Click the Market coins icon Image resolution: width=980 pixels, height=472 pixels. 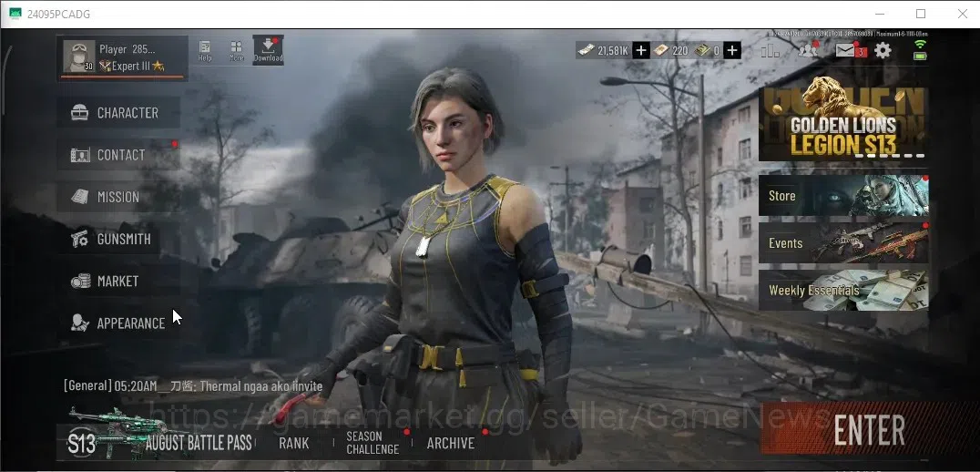coord(80,282)
